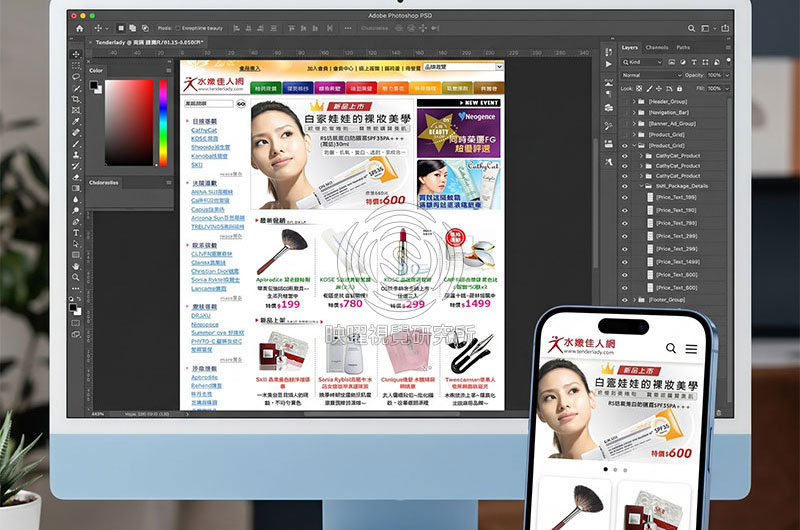The width and height of the screenshot is (800, 530).
Task: Hide the Price_Text_1499 layer
Action: click(624, 262)
